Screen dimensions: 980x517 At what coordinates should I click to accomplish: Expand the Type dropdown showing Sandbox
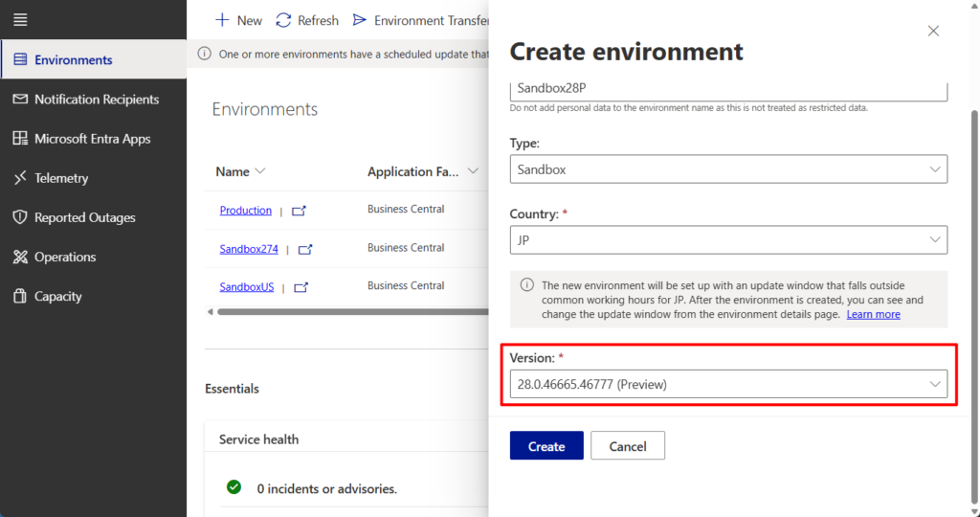727,169
